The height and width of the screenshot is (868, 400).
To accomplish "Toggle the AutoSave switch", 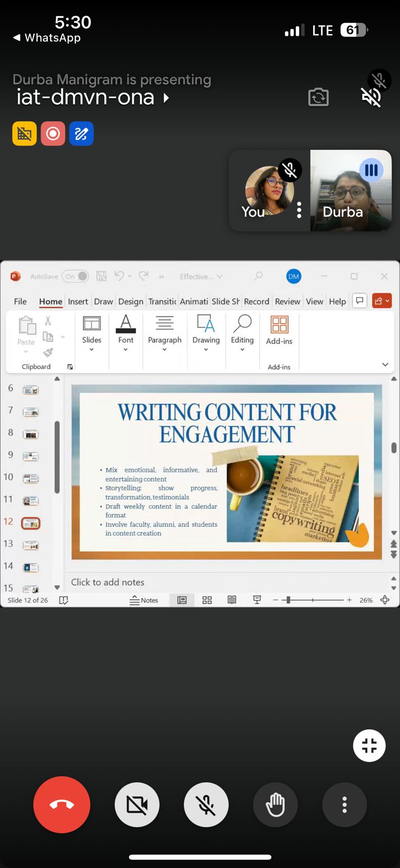I will coord(75,276).
